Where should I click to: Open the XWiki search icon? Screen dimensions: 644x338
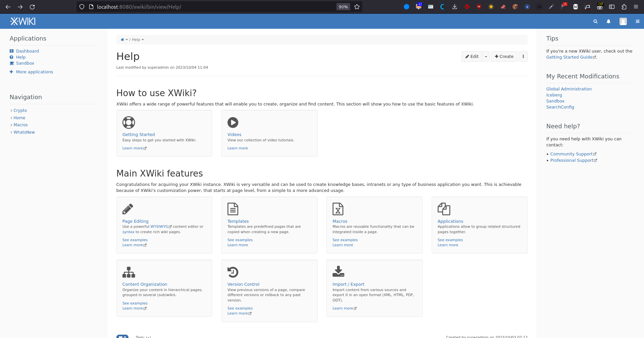click(595, 21)
